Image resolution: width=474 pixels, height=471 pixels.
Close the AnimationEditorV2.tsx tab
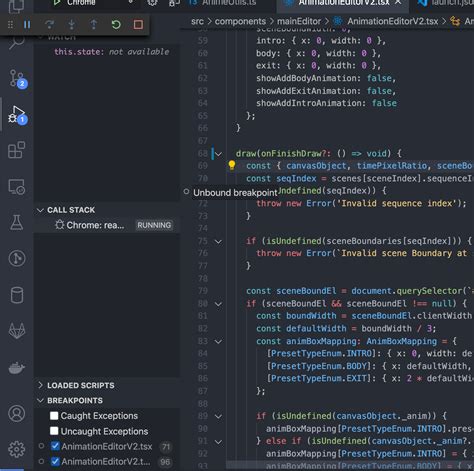(398, 2)
